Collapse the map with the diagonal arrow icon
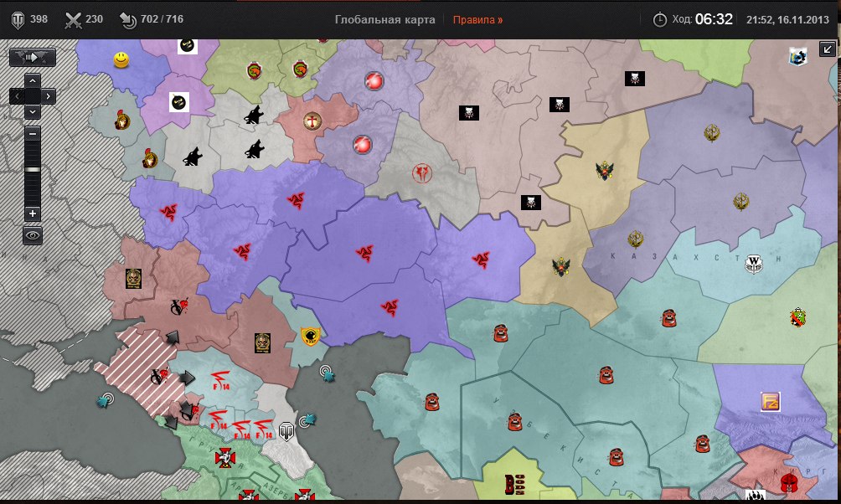The height and width of the screenshot is (504, 841). (x=827, y=49)
